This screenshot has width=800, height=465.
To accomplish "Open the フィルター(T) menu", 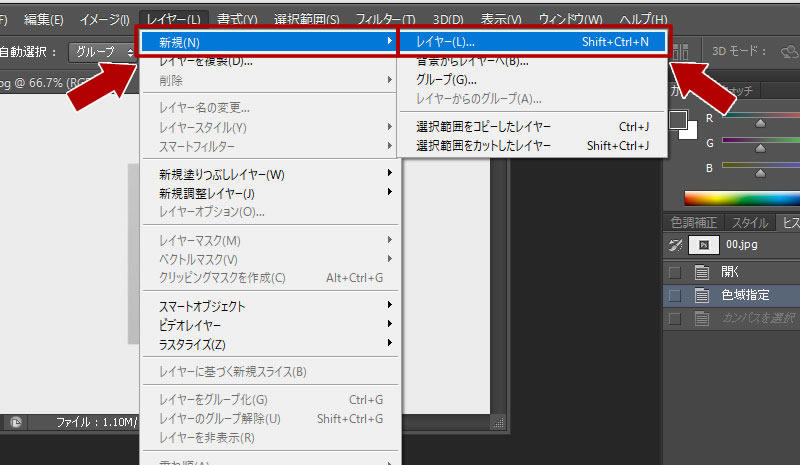I will 386,19.
